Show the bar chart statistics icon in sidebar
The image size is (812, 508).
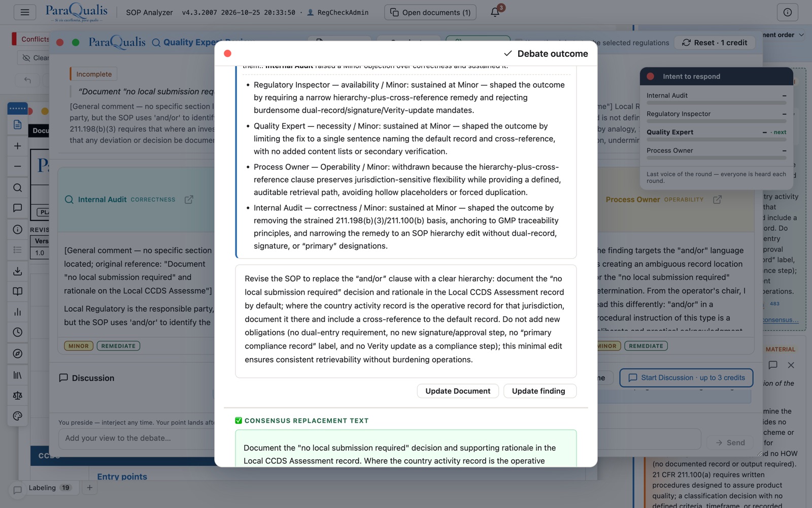[x=17, y=312]
